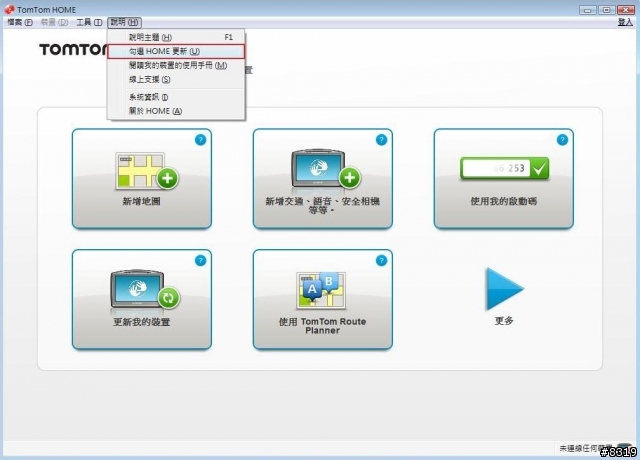Click the 更多 label text
This screenshot has width=640, height=460.
click(x=504, y=321)
